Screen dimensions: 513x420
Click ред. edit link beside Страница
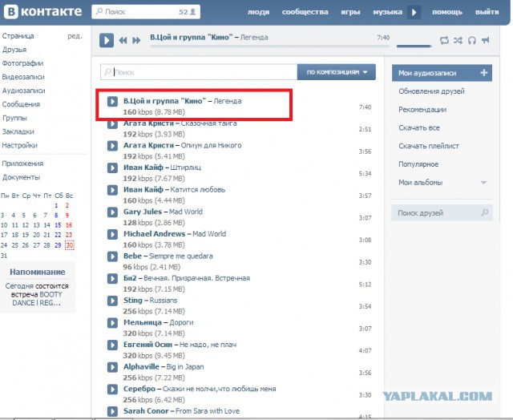pos(75,36)
